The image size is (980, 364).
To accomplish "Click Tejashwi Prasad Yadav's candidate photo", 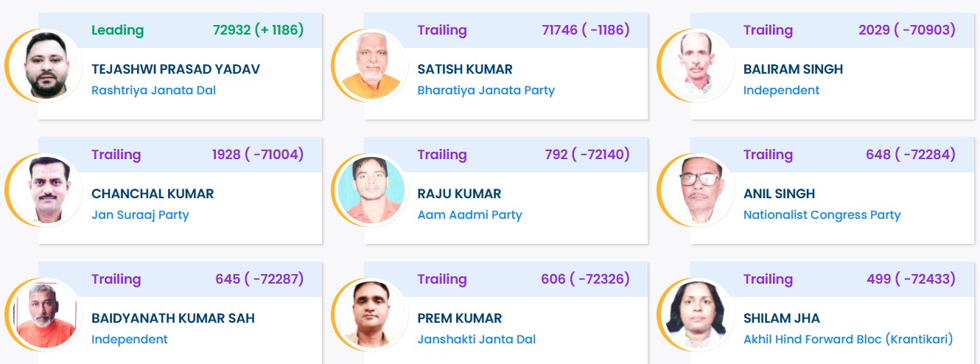I will point(46,66).
